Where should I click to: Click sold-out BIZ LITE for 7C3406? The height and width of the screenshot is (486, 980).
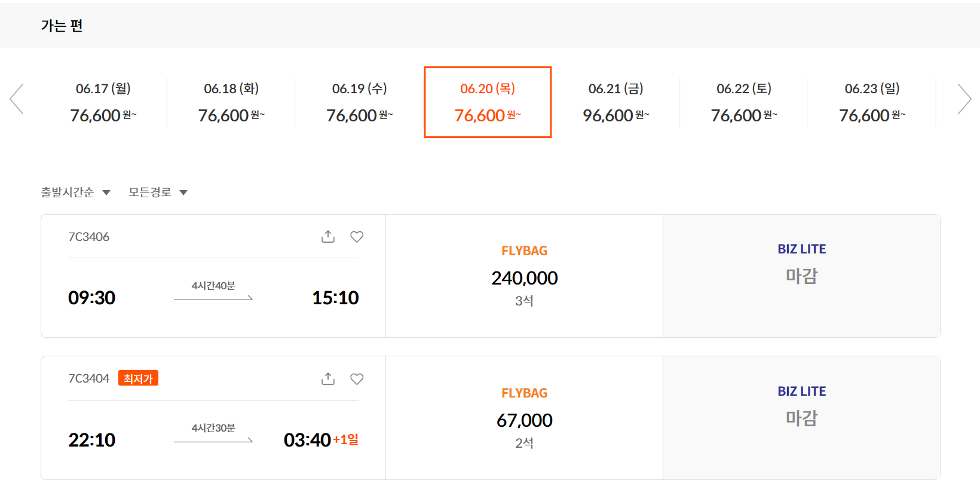coord(801,276)
